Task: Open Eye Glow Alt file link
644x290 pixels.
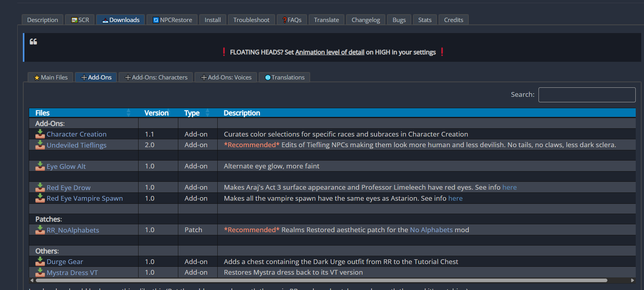Action: (66, 166)
